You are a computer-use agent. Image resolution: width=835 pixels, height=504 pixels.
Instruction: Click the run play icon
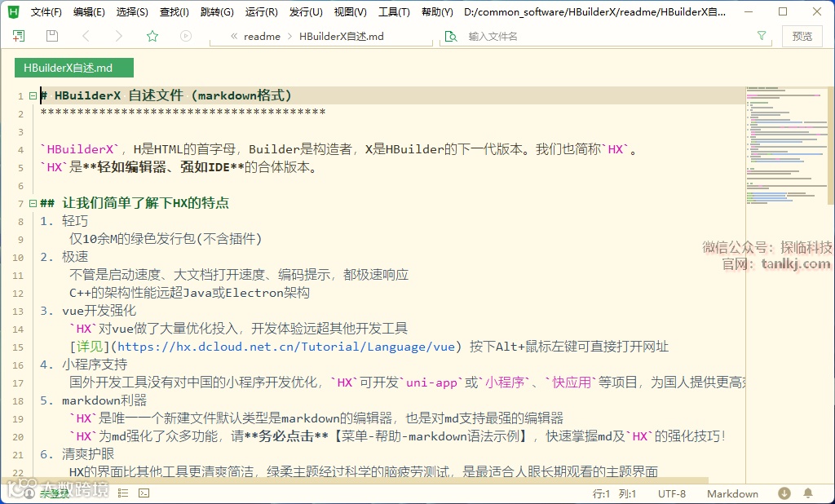186,36
